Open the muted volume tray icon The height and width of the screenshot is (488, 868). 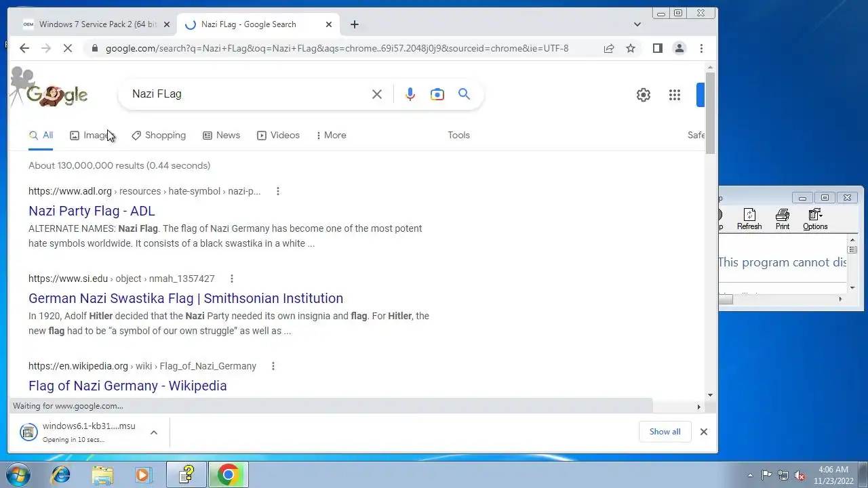(800, 475)
